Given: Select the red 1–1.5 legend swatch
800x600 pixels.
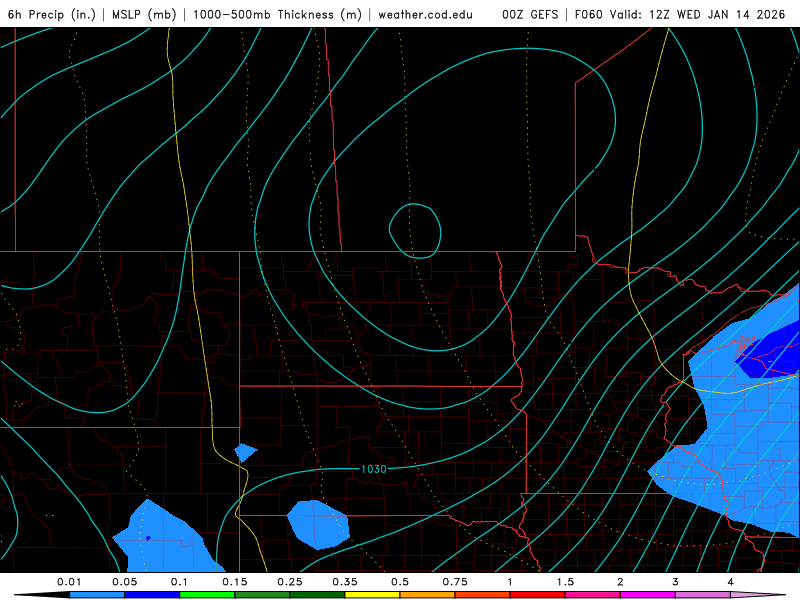Looking at the screenshot, I should point(538,595).
